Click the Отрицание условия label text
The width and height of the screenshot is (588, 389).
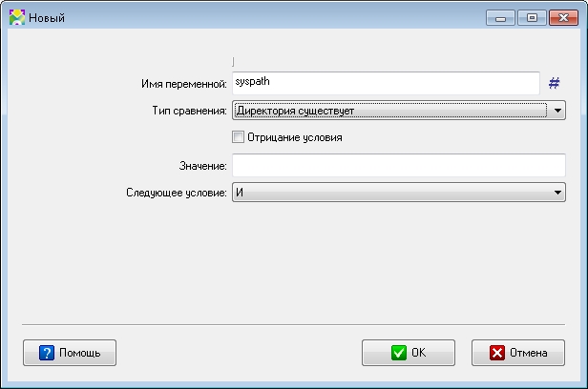pos(295,137)
